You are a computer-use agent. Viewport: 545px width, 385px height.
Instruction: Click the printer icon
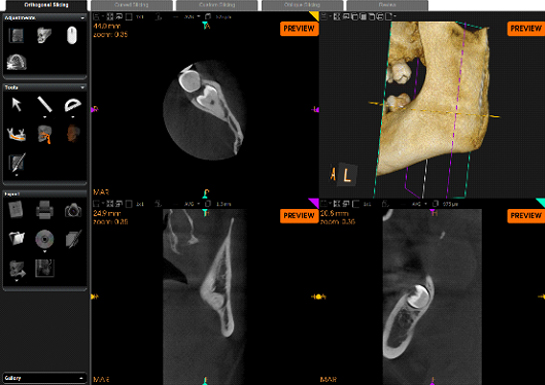click(44, 210)
